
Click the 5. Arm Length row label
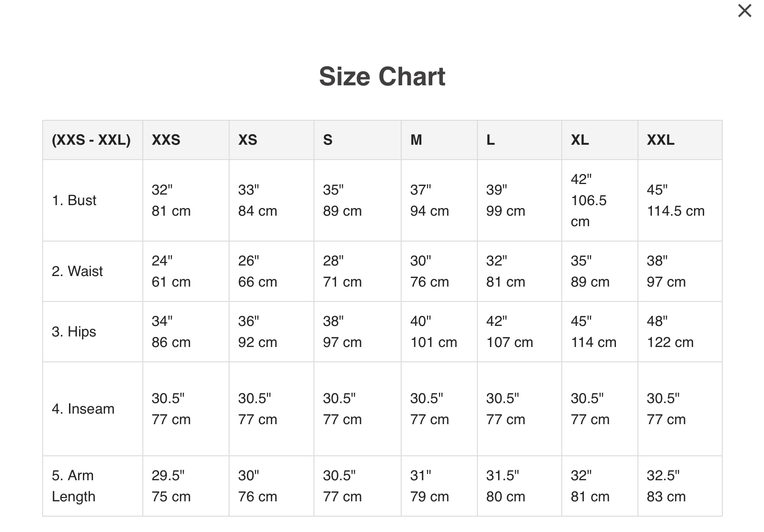coord(73,486)
